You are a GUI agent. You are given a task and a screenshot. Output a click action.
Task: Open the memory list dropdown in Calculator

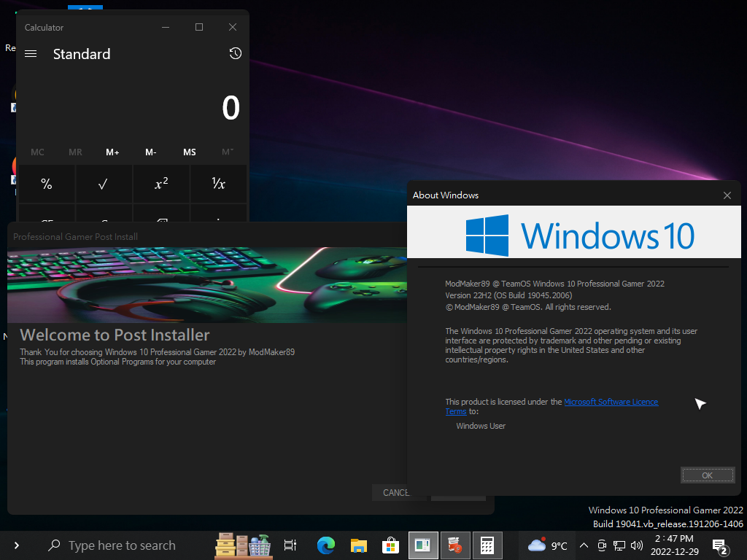228,152
